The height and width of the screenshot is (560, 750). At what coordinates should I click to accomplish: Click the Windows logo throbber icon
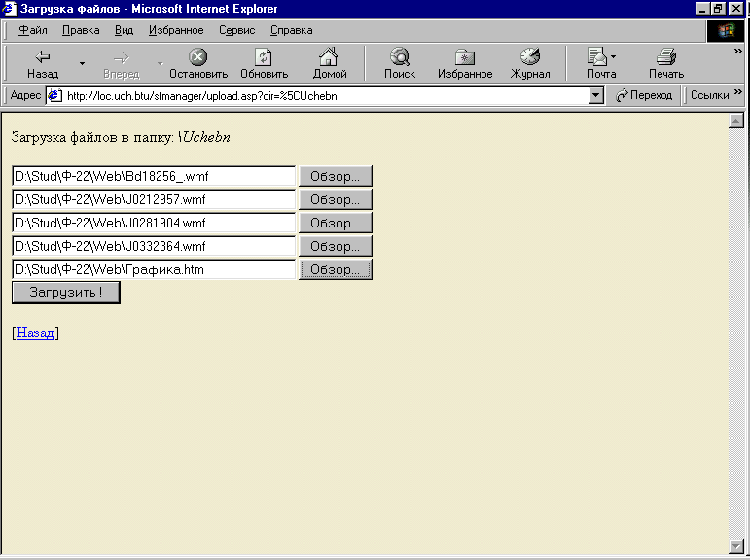[725, 30]
